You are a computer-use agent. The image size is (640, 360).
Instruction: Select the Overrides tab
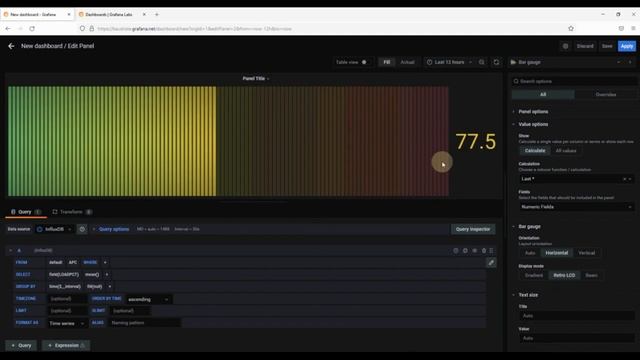pos(606,95)
